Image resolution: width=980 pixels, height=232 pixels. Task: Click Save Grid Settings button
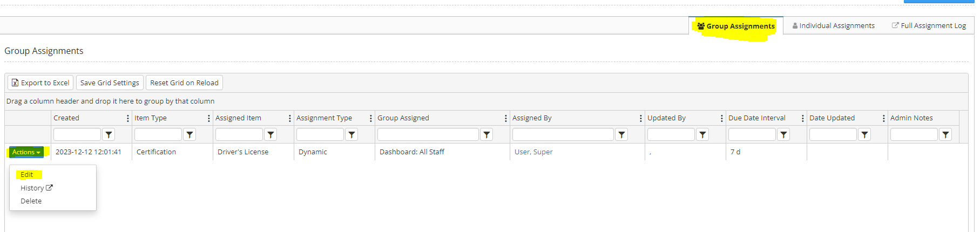coord(110,83)
